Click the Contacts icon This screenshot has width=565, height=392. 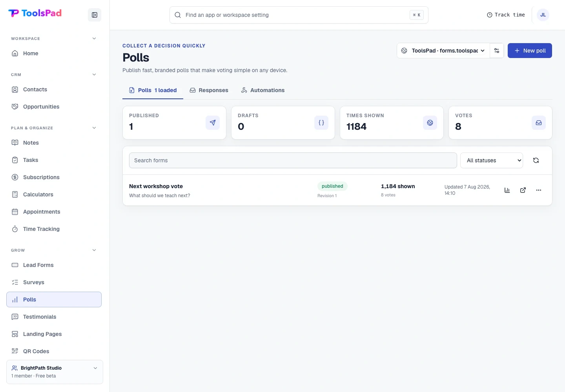[15, 89]
